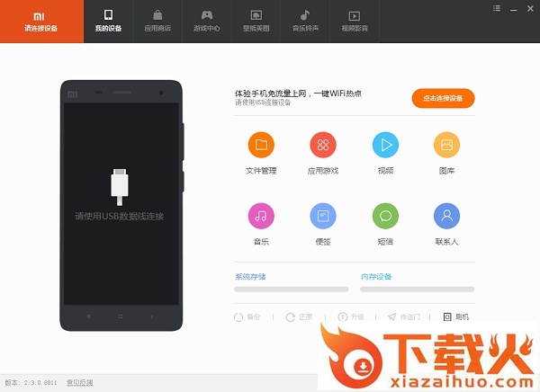This screenshot has height=392, width=540.
Task: Go to the 壁纸美图 tab
Action: click(256, 22)
